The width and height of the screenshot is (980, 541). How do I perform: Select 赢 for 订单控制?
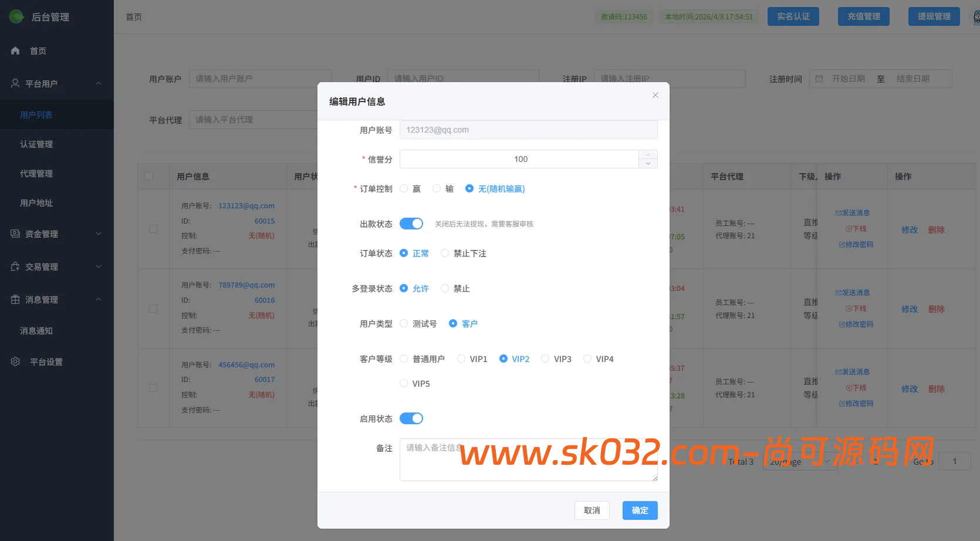pyautogui.click(x=410, y=188)
